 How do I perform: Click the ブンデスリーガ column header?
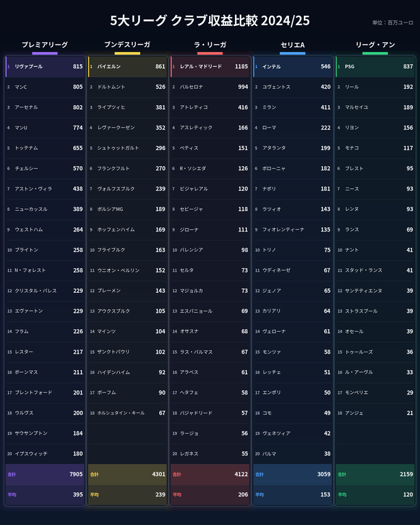(x=127, y=44)
